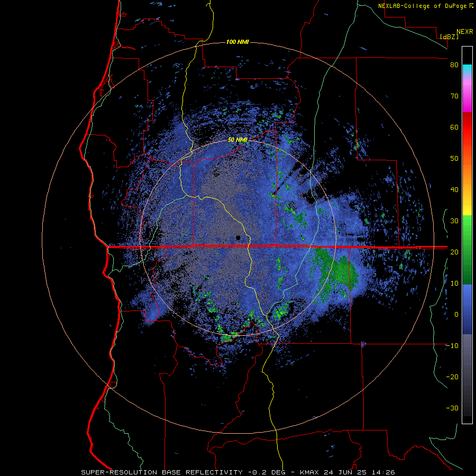Viewport: 476px width, 476px height.
Task: Click the NEXR label above the color bar
Action: (465, 32)
